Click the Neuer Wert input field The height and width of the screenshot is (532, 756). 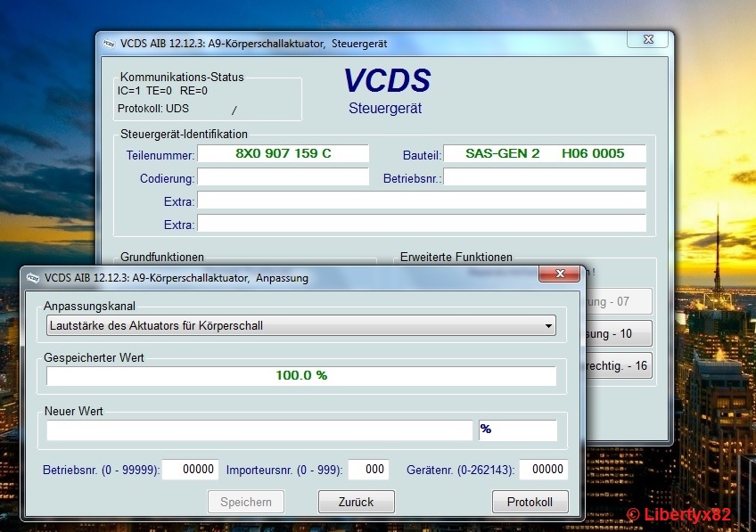click(259, 430)
